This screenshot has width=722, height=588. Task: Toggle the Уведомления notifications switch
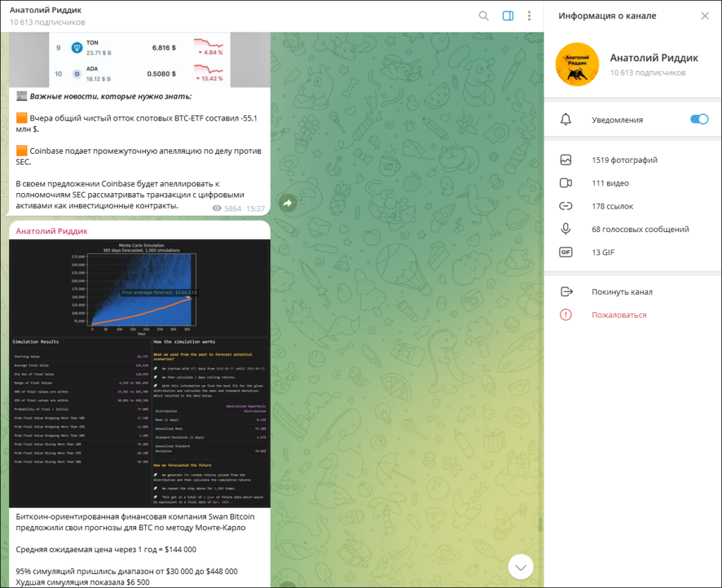699,120
